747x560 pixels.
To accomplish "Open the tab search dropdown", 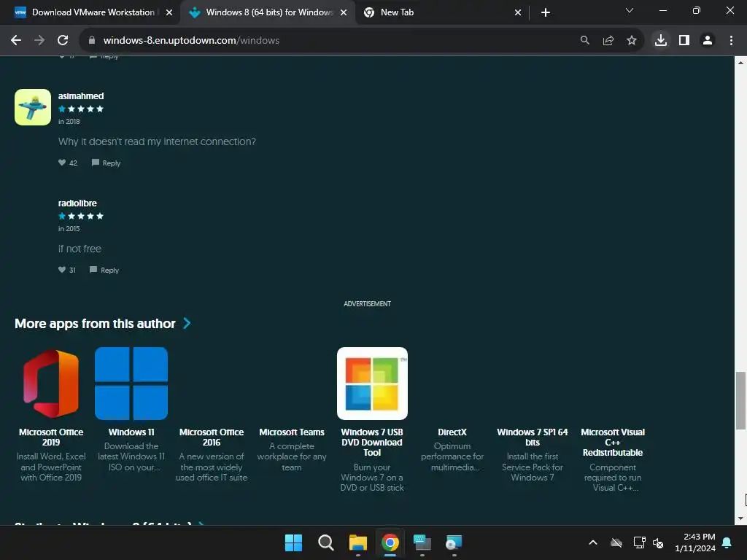I will 630,10.
